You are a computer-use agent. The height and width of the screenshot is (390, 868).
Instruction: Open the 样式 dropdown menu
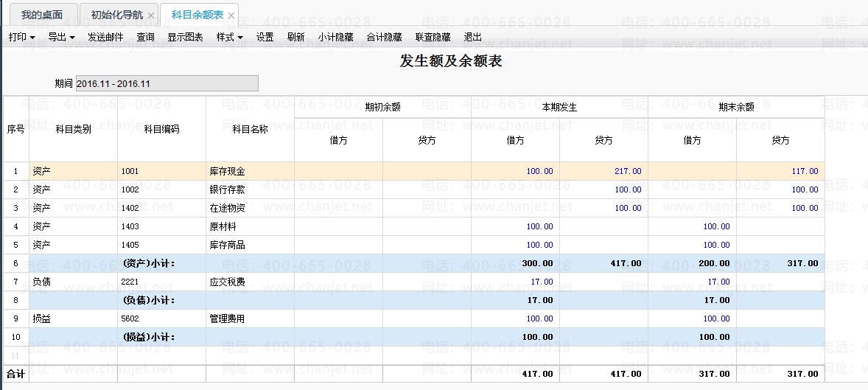pos(229,37)
